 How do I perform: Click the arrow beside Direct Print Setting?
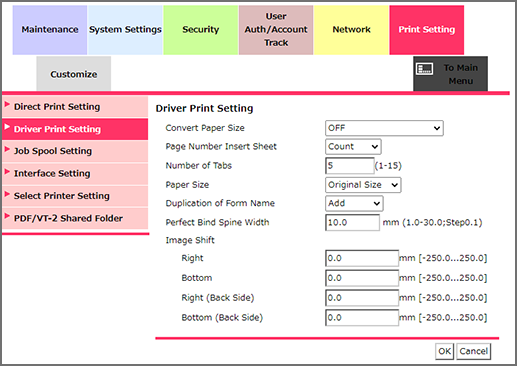[7, 104]
